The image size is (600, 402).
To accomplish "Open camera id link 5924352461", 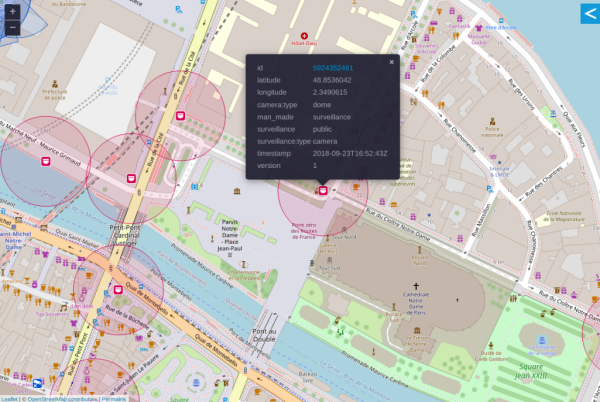I will tap(333, 68).
